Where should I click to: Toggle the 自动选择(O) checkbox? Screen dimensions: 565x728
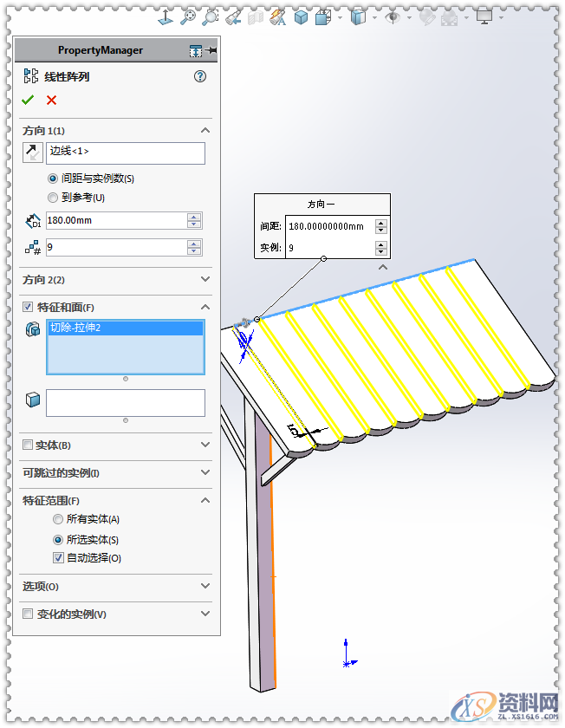pyautogui.click(x=58, y=557)
